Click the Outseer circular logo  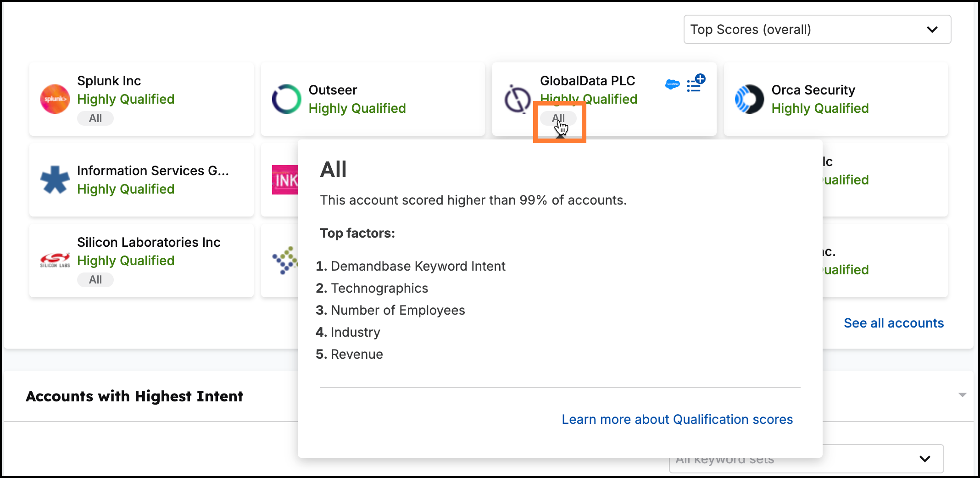287,99
